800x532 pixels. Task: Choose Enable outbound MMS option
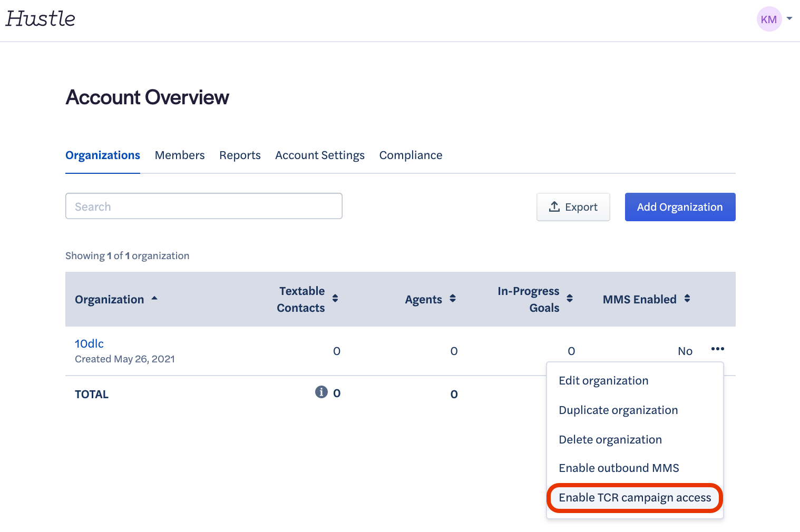pos(619,468)
